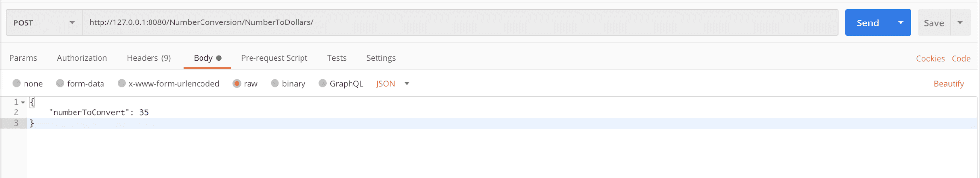Collapse the code fold arrow on line 1
The image size is (980, 178).
[x=23, y=102]
